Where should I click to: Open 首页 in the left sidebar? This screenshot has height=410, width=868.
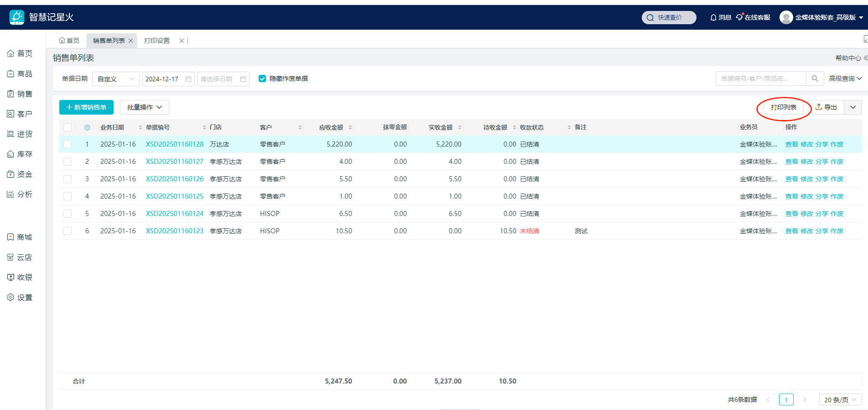coord(20,53)
